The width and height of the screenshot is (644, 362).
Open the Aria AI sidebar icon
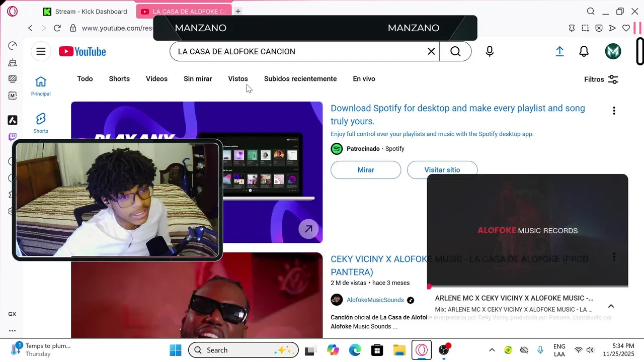coord(13,120)
